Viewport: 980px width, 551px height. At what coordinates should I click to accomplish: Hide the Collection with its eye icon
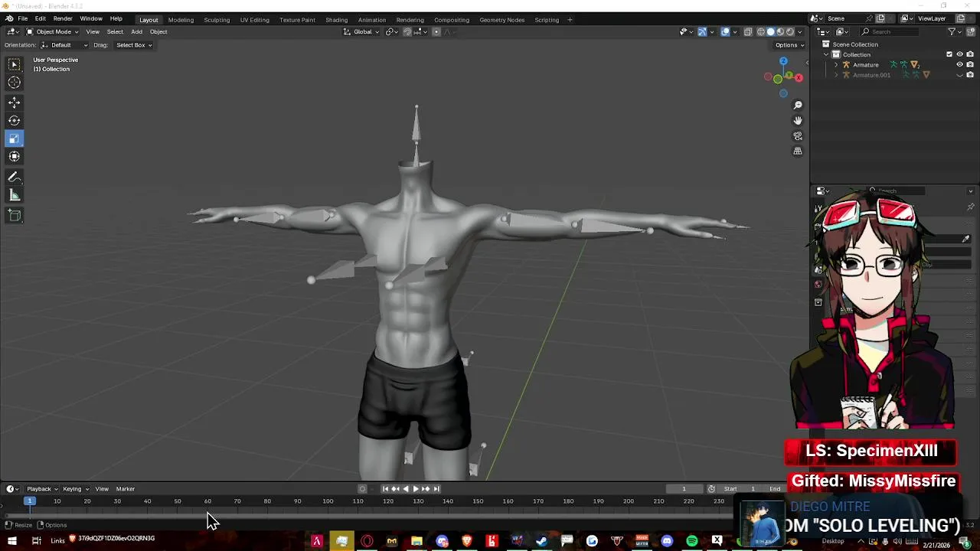(959, 54)
